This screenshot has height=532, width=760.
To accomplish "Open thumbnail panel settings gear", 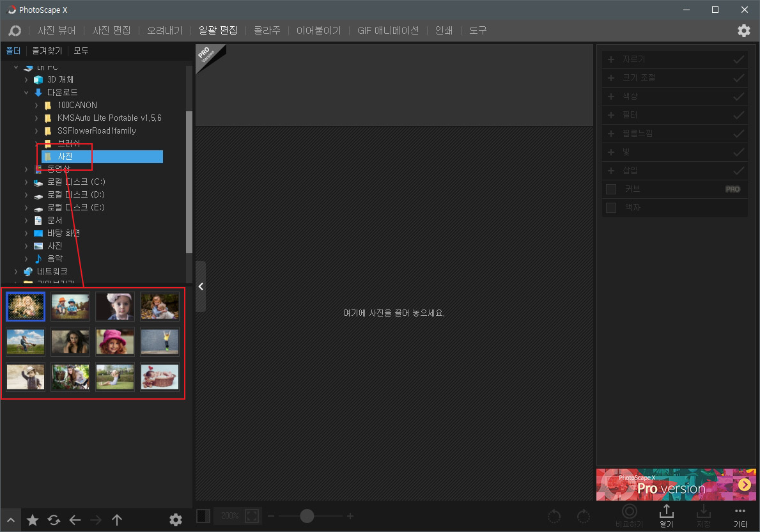I will coord(176,520).
